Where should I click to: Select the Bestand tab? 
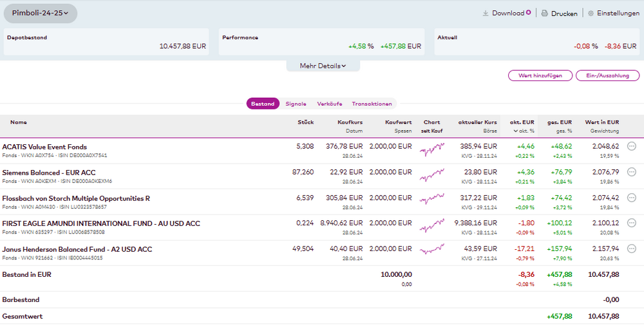(x=263, y=104)
